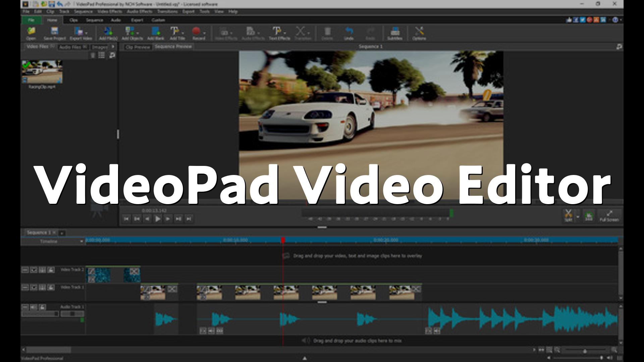This screenshot has width=644, height=362.
Task: Click the Split scissors icon
Action: click(568, 215)
